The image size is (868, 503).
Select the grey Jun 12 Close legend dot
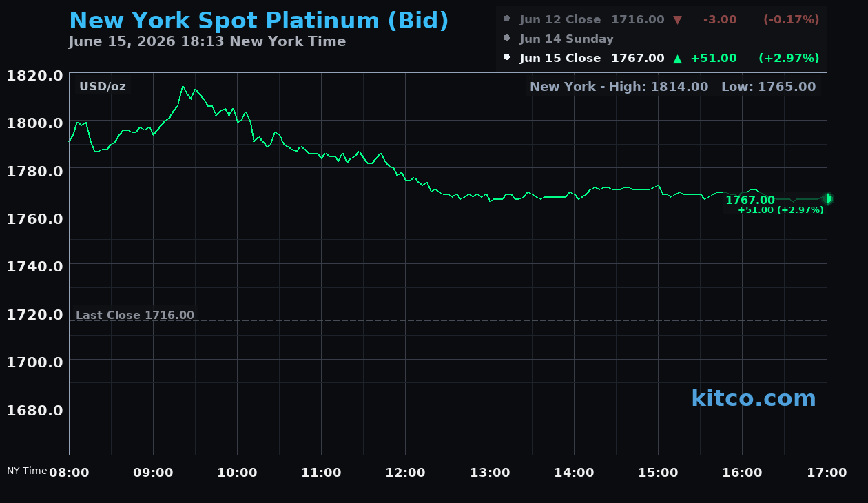507,19
